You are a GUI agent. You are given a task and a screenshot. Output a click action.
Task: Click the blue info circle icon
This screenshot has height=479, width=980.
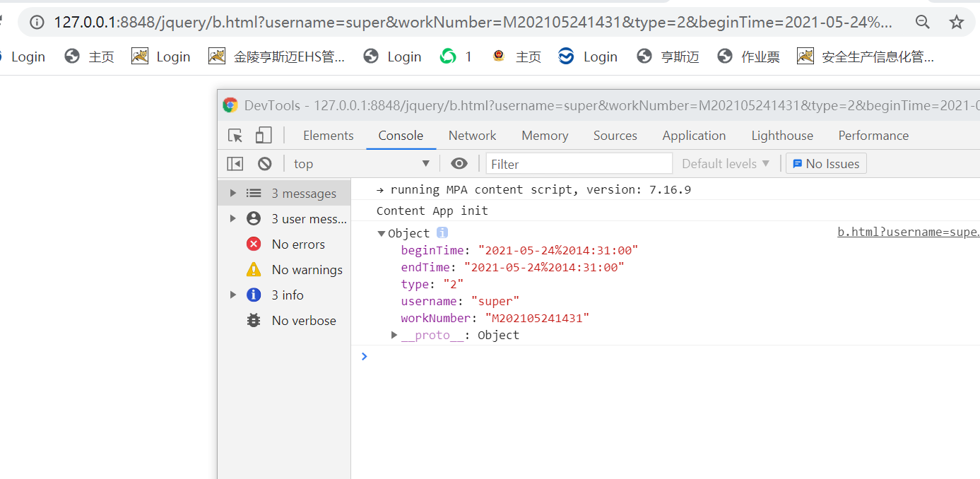(x=254, y=295)
